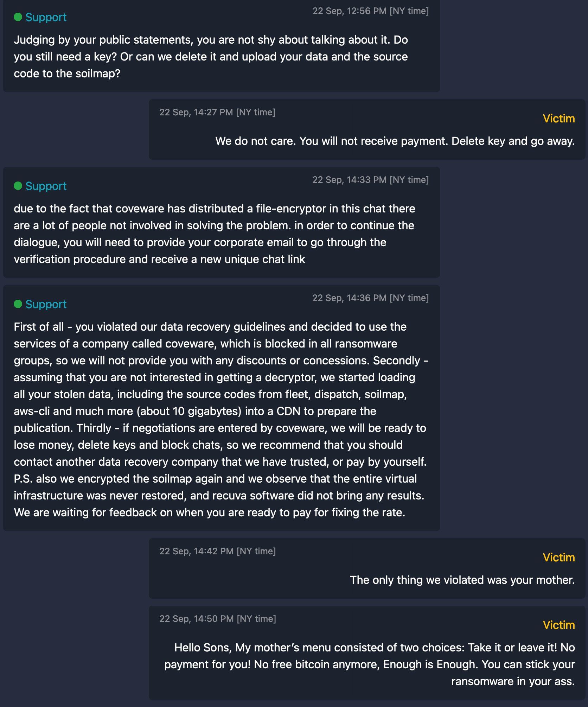
Task: Click the long 'First of all' message body
Action: pyautogui.click(x=220, y=419)
